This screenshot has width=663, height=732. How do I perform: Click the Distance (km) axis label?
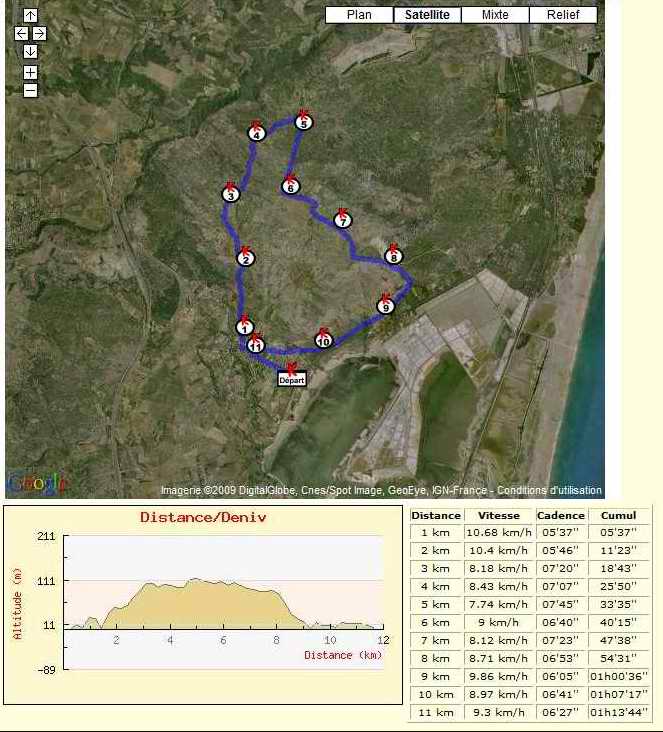click(x=343, y=655)
